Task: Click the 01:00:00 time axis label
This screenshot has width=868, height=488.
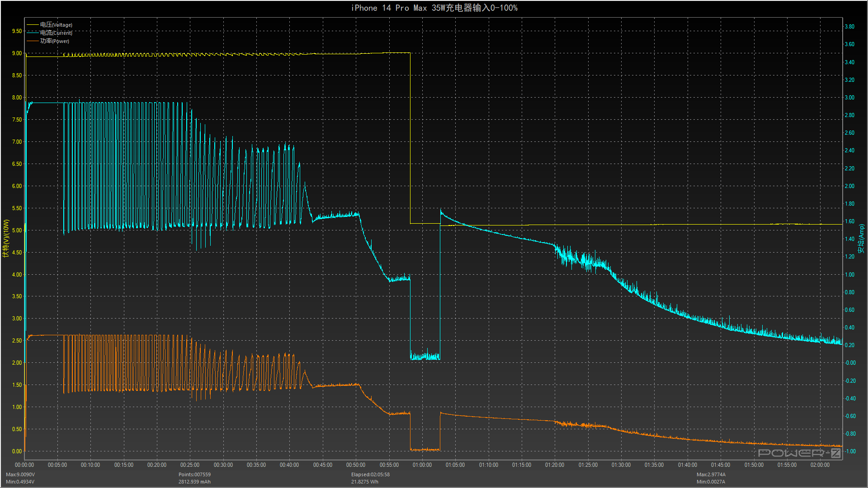Action: pyautogui.click(x=422, y=465)
